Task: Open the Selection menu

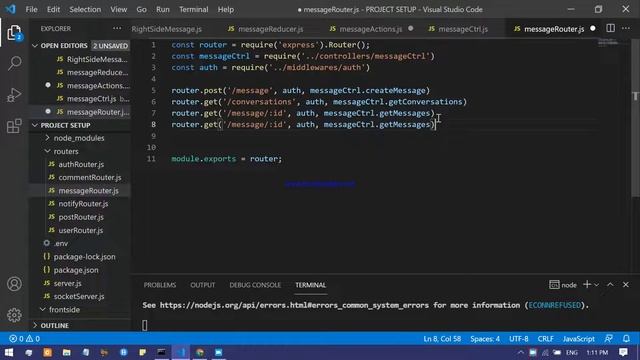Action: pyautogui.click(x=85, y=9)
